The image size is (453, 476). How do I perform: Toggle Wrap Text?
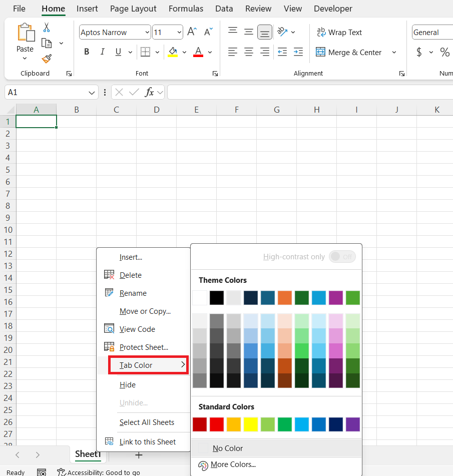click(x=339, y=32)
